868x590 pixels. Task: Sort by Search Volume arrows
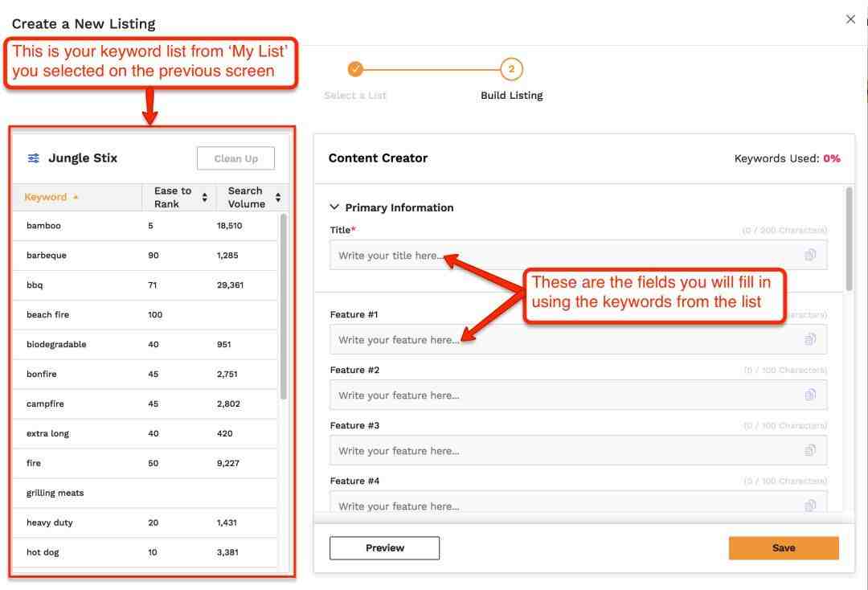pyautogui.click(x=278, y=198)
